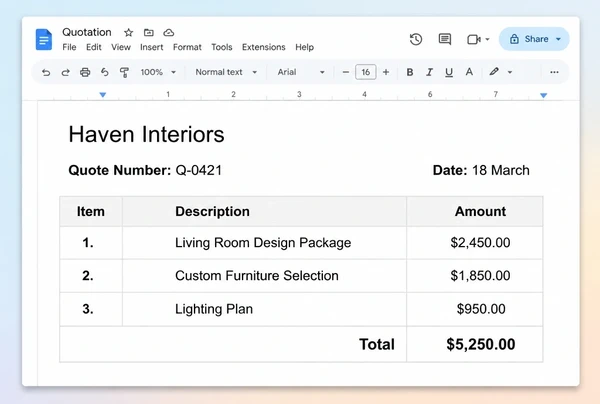The image size is (600, 404).
Task: Click the Description column header
Action: point(264,211)
